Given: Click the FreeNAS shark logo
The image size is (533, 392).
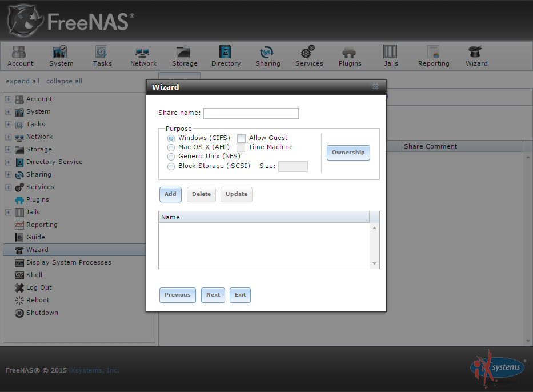Looking at the screenshot, I should [24, 21].
